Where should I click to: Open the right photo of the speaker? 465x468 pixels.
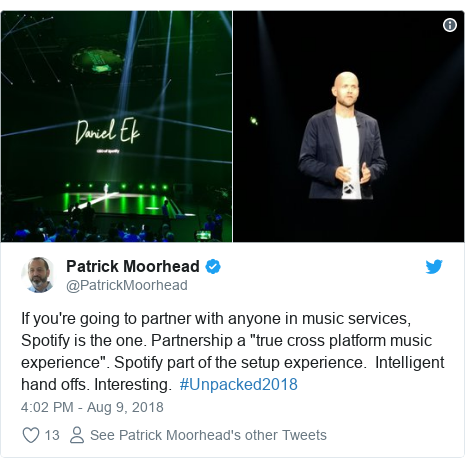point(348,126)
